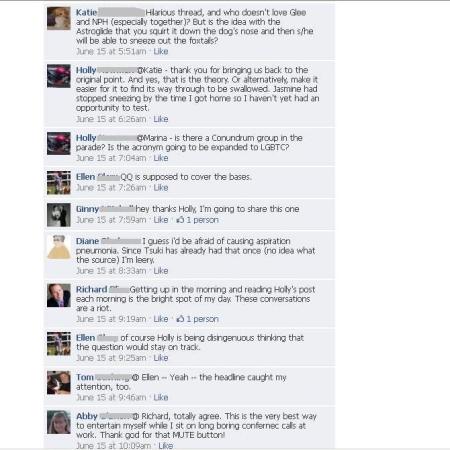Open Ginny's profile picture
Image resolution: width=450 pixels, height=450 pixels.
point(59,215)
